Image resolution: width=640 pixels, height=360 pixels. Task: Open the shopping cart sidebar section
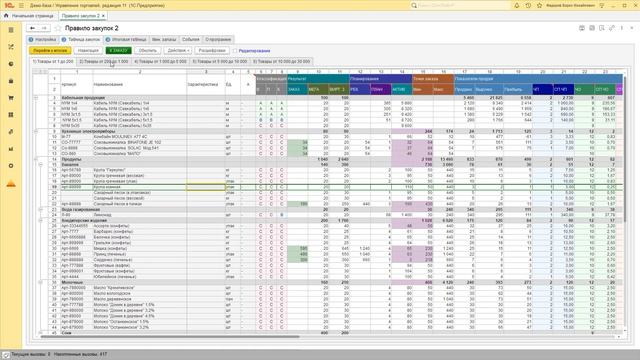(x=11, y=98)
